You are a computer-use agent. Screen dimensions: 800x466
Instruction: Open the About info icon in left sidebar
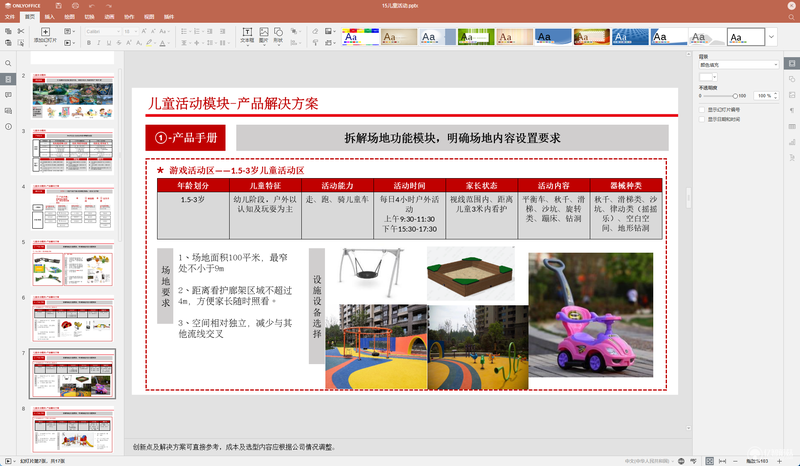tap(8, 127)
